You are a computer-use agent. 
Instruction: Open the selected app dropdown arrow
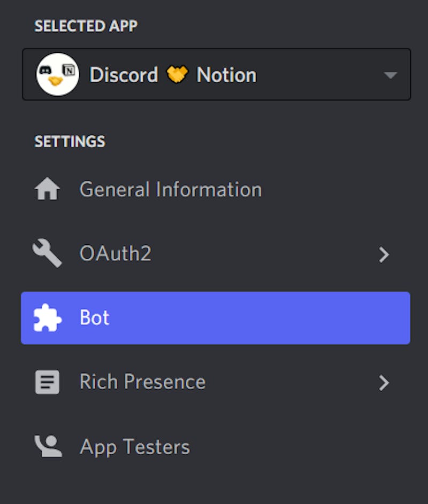click(391, 75)
